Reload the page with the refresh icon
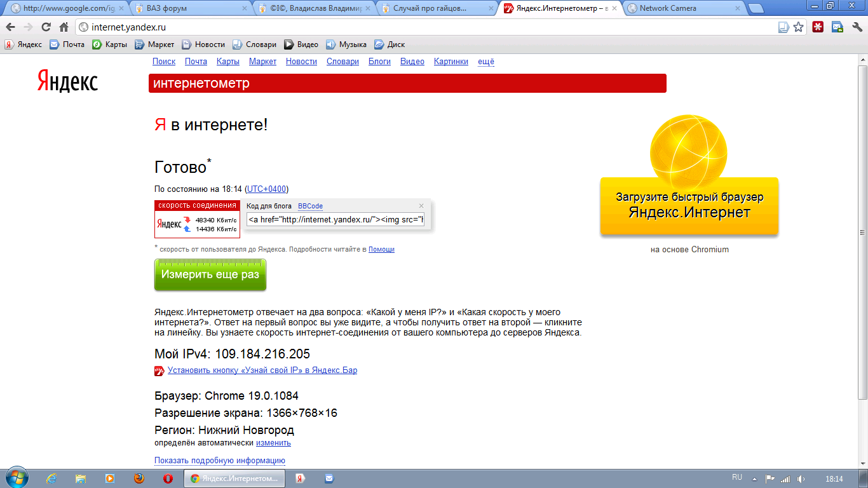This screenshot has height=488, width=868. tap(46, 27)
